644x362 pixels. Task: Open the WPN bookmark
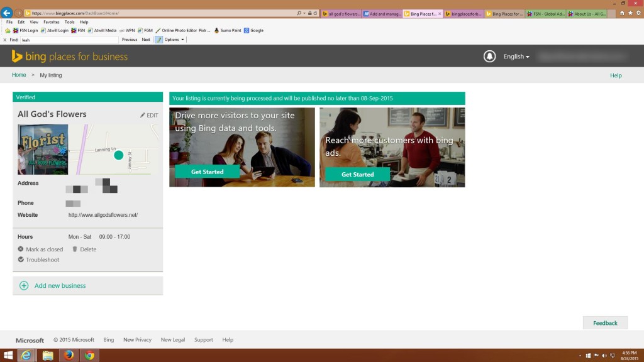pyautogui.click(x=127, y=30)
